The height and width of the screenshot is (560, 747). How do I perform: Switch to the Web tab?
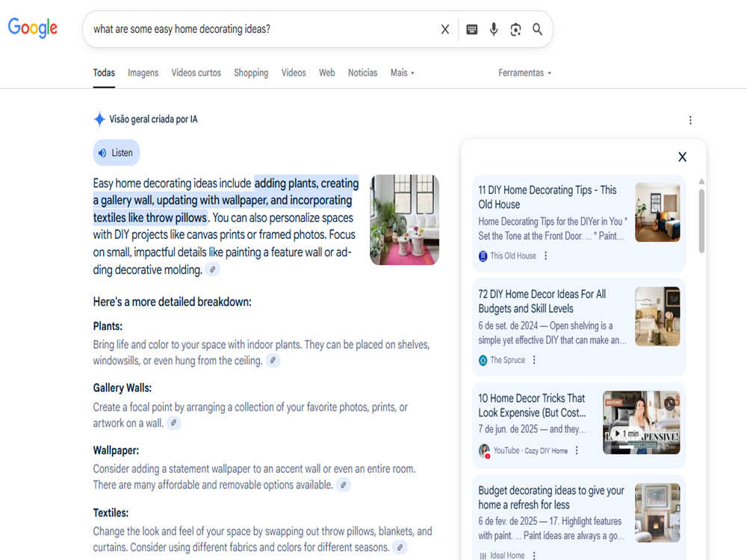[x=327, y=73]
